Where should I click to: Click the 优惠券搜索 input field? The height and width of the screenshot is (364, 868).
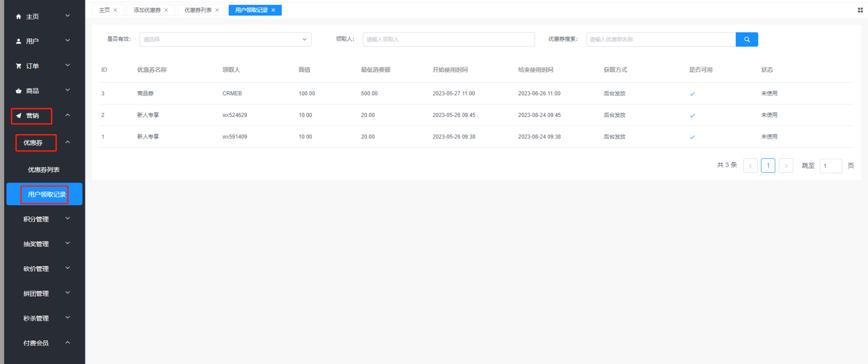[x=660, y=39]
